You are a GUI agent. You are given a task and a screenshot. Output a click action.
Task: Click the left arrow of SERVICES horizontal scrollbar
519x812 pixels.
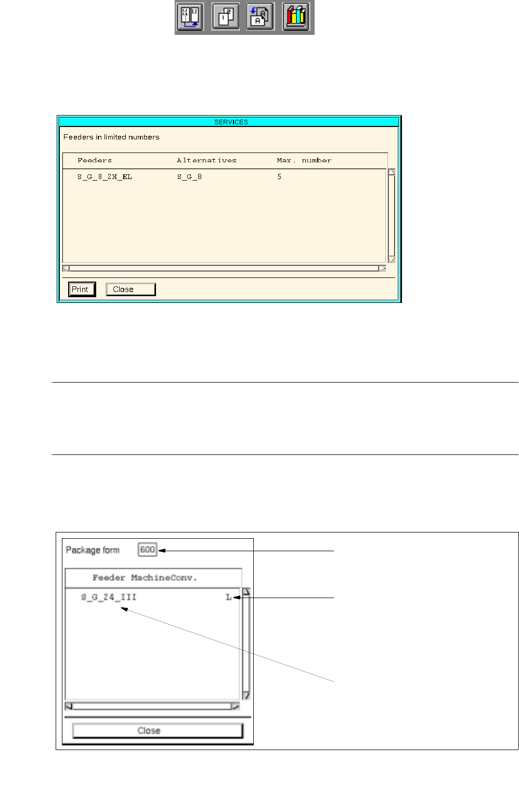point(66,269)
